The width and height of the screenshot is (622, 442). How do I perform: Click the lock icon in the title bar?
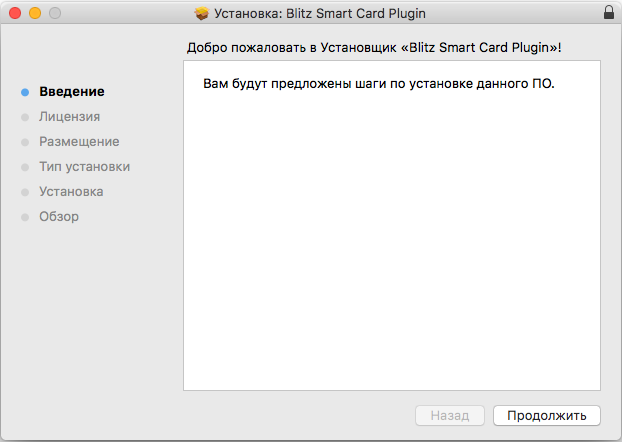[608, 13]
